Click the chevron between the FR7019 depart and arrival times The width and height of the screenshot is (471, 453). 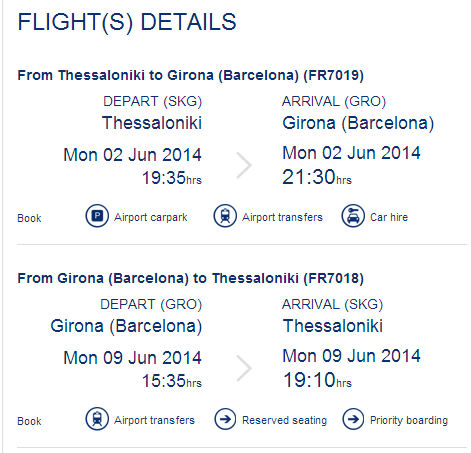click(244, 165)
